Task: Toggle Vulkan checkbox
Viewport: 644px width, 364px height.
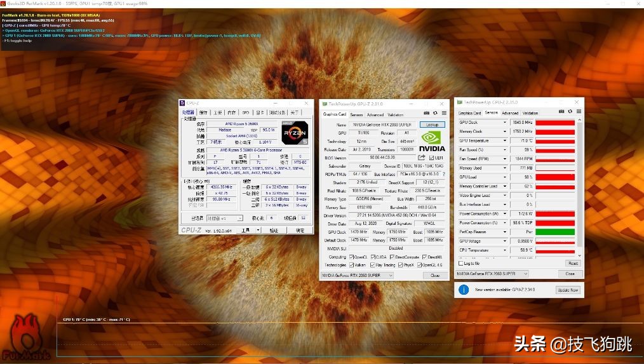Action: pos(352,266)
